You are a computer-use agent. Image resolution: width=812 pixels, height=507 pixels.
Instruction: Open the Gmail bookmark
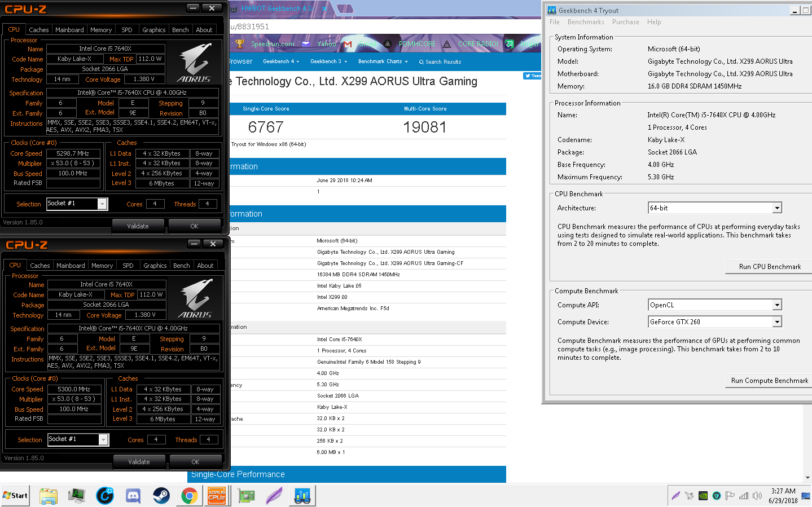(x=359, y=43)
